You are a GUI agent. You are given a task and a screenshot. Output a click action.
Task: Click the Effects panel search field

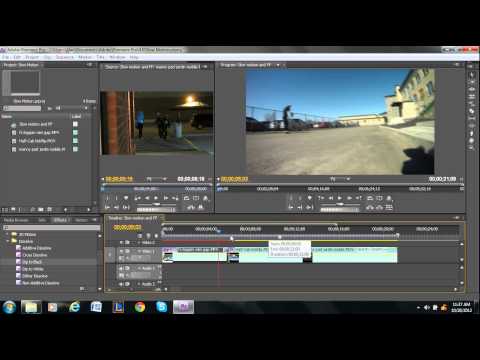pyautogui.click(x=51, y=227)
